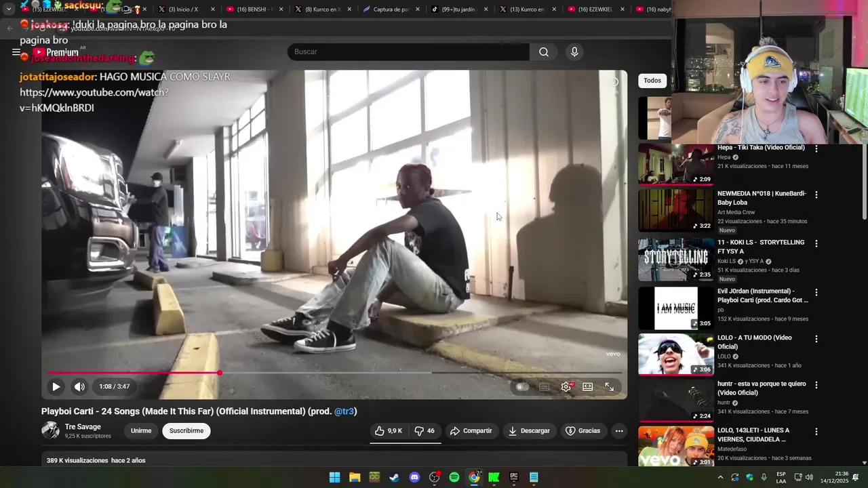Open Epic Games Launcher from taskbar

(514, 477)
